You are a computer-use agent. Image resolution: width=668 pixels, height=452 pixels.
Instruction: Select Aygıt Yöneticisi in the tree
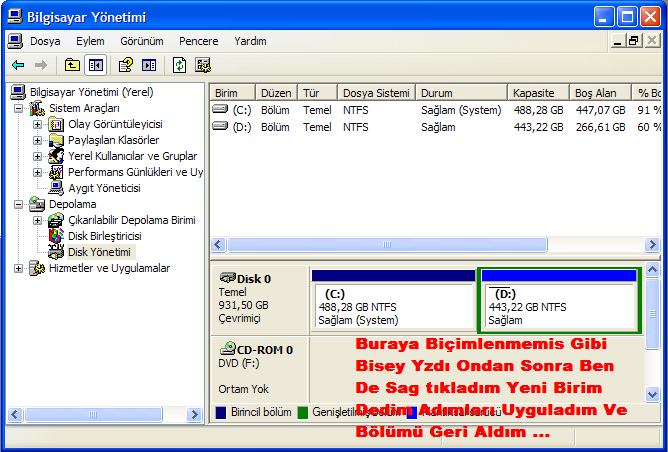(104, 188)
